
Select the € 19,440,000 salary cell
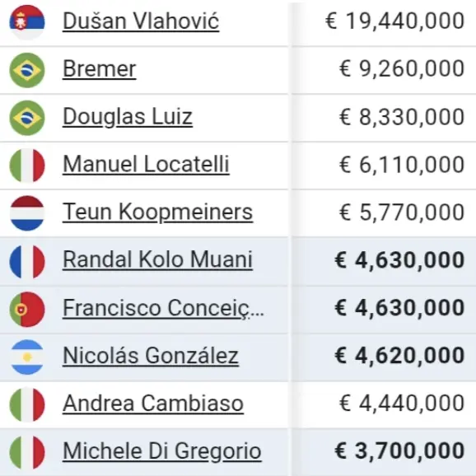pyautogui.click(x=384, y=24)
